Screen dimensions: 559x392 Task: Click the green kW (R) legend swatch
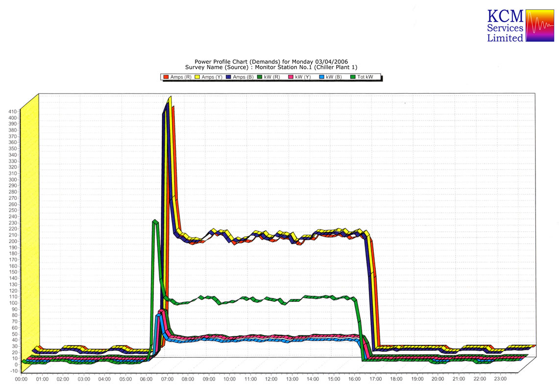point(260,77)
